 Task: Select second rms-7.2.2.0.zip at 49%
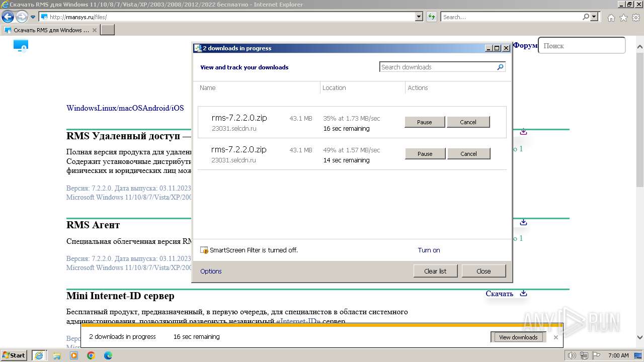[352, 154]
